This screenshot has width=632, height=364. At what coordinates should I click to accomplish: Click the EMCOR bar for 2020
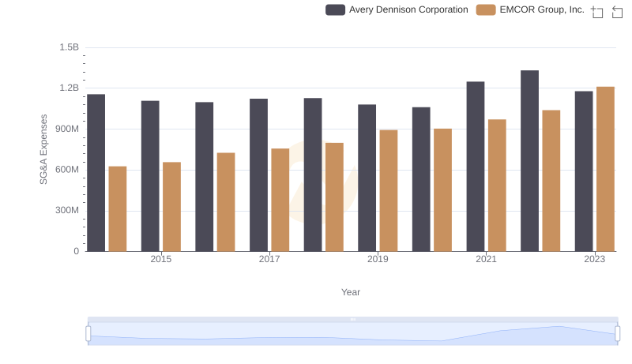tap(442, 190)
